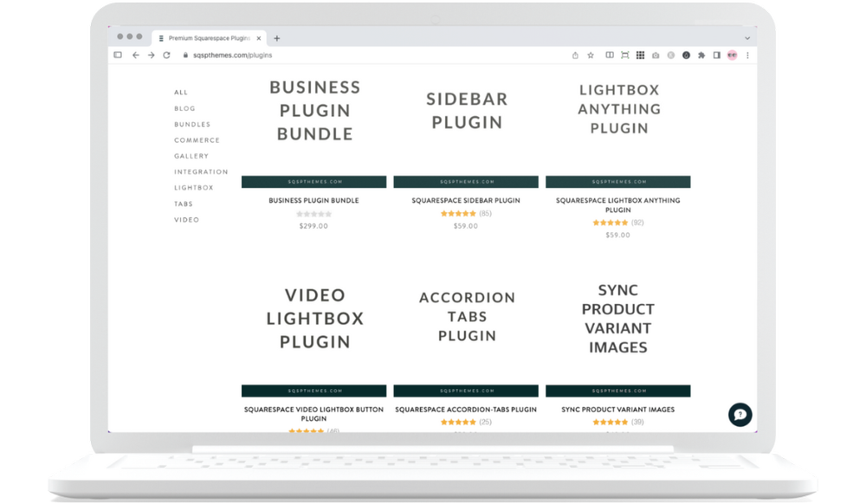
Task: Filter plugins by BLOG category
Action: pyautogui.click(x=184, y=108)
